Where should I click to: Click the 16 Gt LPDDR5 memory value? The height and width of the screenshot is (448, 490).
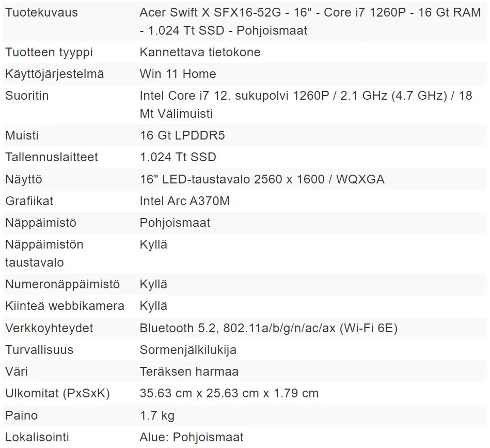pyautogui.click(x=182, y=135)
